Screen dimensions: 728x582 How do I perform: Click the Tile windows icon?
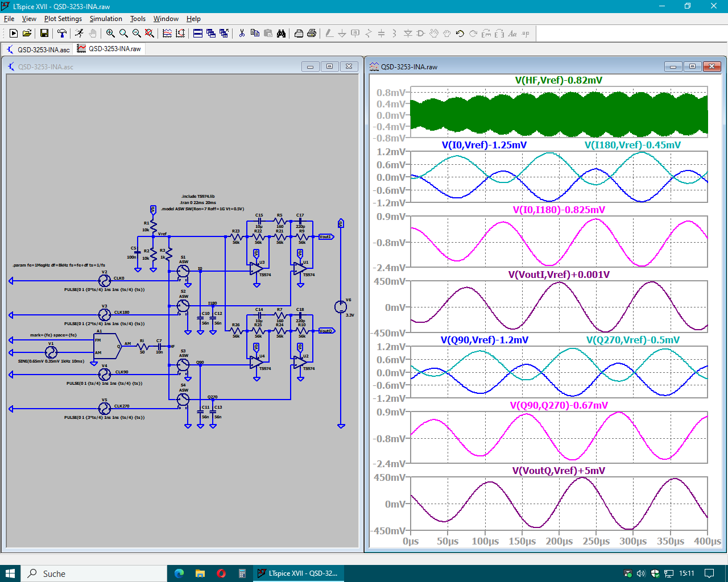pos(198,34)
